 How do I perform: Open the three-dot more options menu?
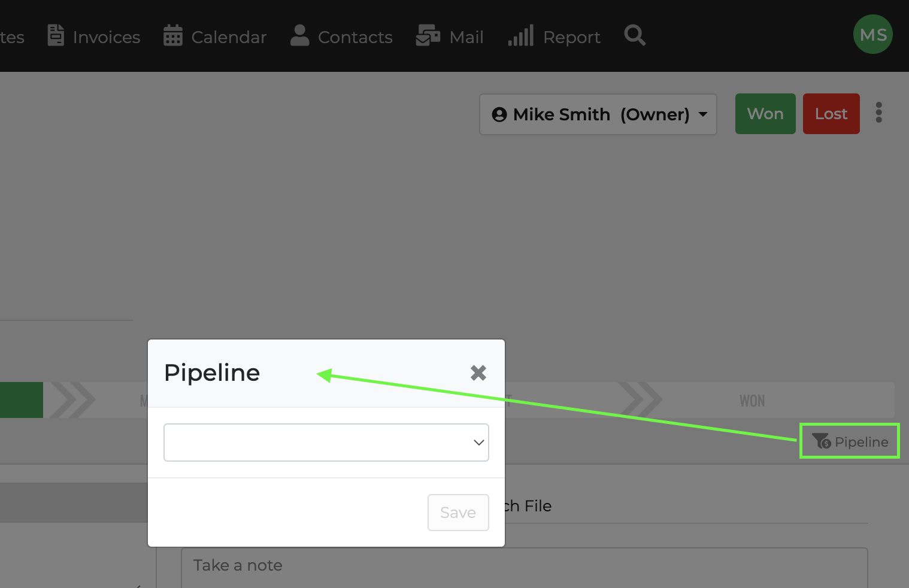[878, 113]
